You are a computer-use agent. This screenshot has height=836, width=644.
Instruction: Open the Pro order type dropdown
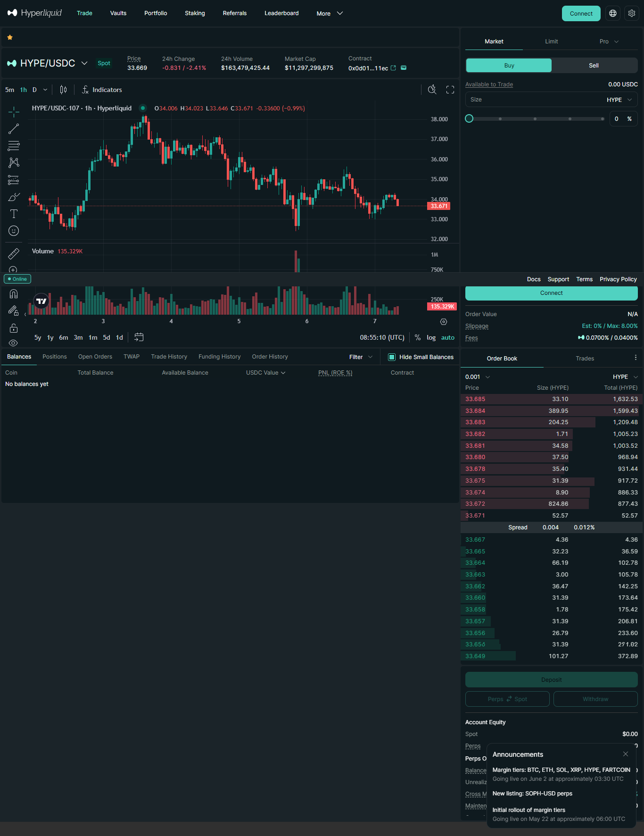click(x=609, y=42)
